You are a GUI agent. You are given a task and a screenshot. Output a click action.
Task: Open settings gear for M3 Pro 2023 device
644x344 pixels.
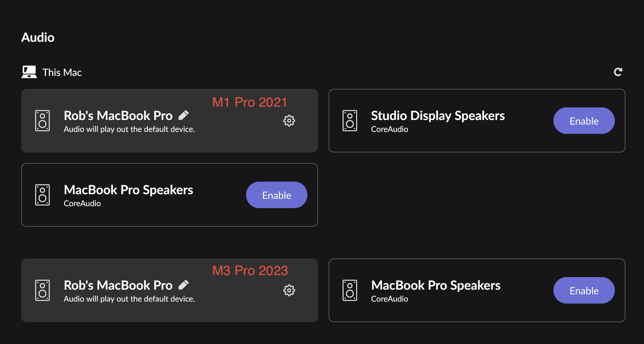(x=289, y=290)
